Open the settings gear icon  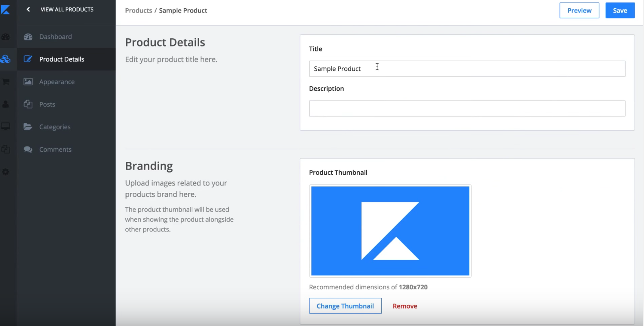5,172
